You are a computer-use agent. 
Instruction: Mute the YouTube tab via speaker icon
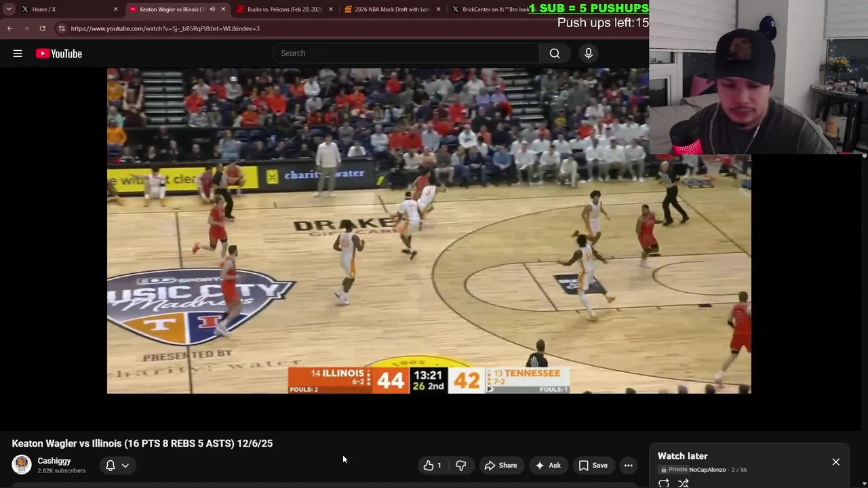click(212, 9)
